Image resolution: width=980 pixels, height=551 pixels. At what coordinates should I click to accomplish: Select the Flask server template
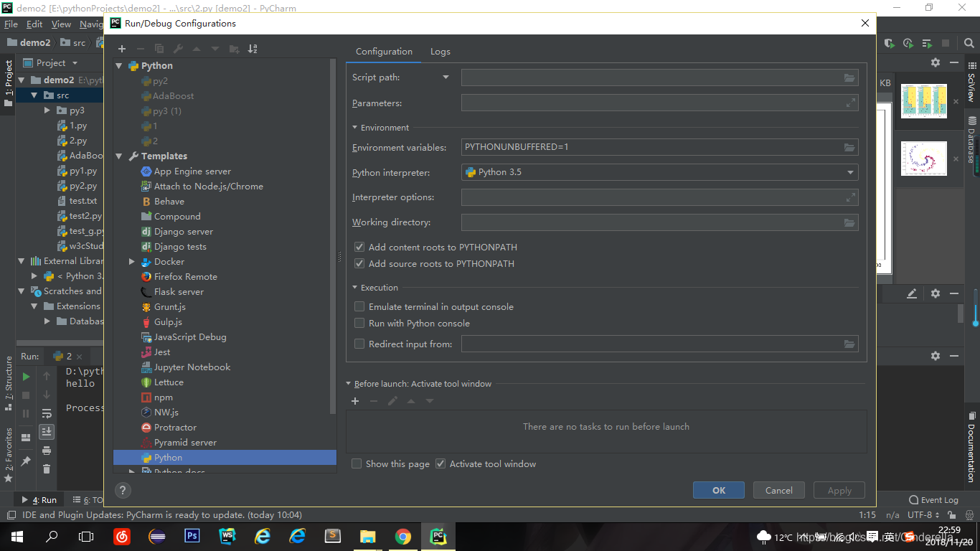179,292
